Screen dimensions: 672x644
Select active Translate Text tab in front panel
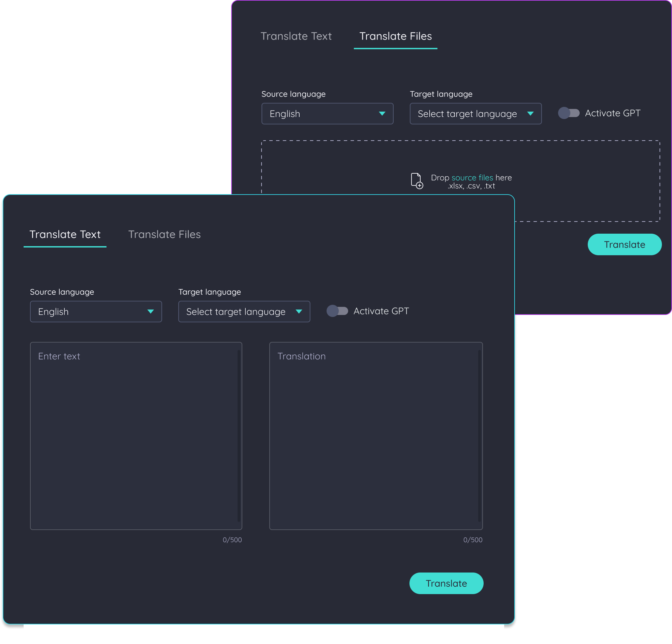pyautogui.click(x=65, y=234)
